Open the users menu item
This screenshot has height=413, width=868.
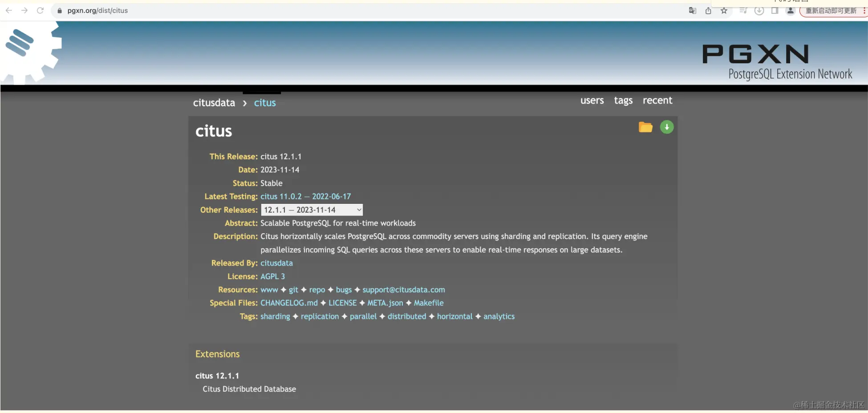point(592,101)
